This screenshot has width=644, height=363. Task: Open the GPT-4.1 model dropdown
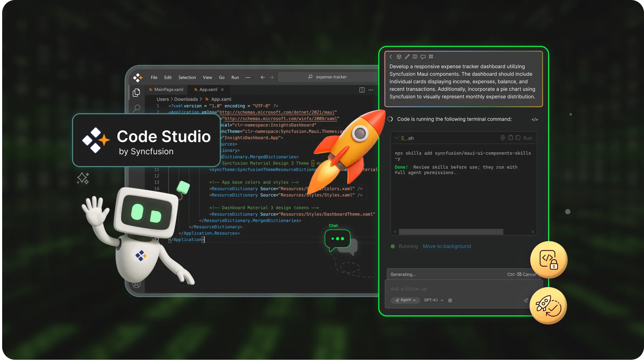point(434,300)
